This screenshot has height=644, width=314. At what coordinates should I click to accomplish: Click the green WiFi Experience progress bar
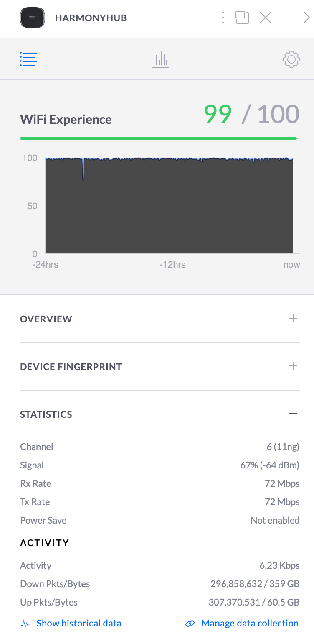159,138
